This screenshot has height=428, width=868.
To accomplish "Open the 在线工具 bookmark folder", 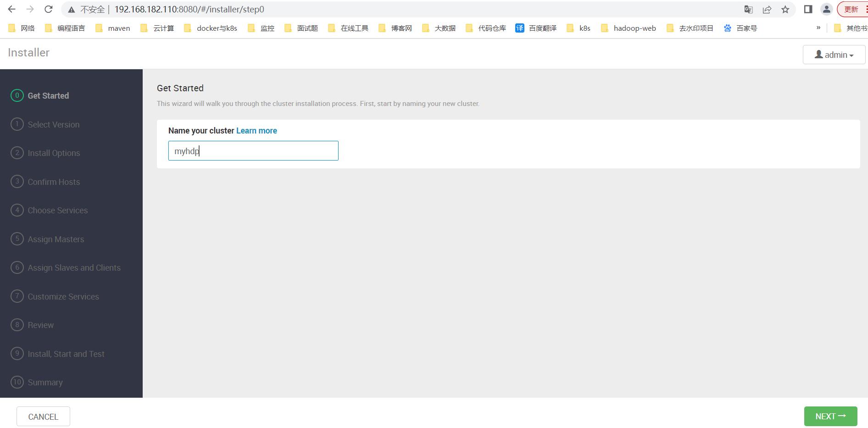I will (348, 28).
